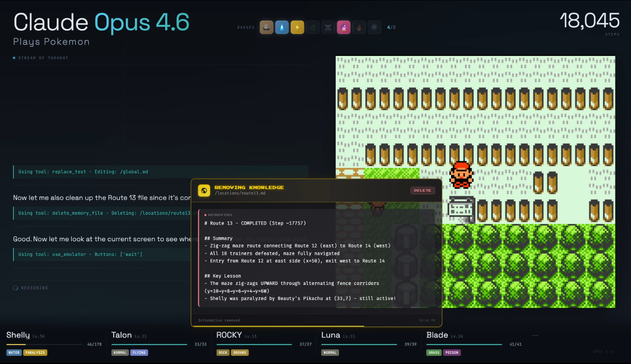Click the 'REASONING' label
Viewport: 631px width, 364px height.
coord(35,288)
